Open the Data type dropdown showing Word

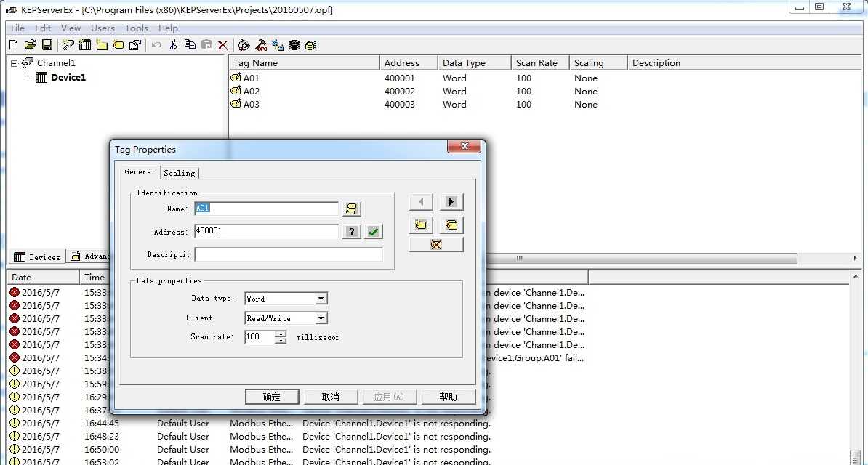(x=321, y=299)
